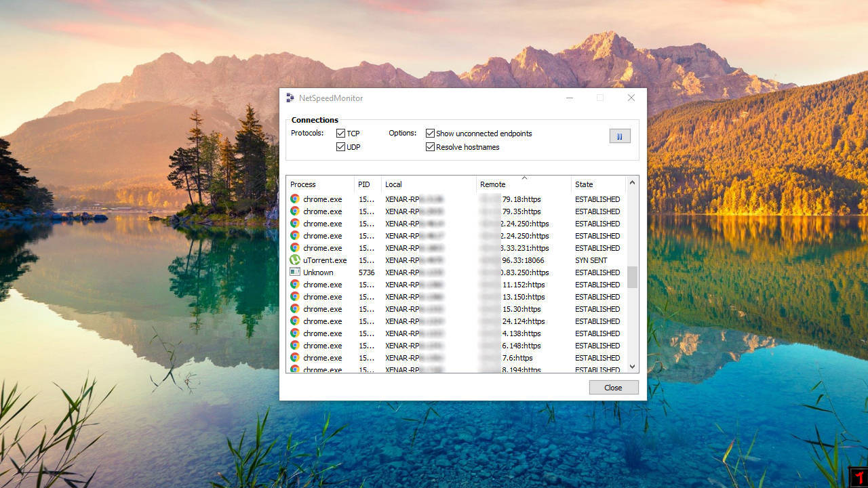Click chrome.exe name in the 6.148:https row
Image resolution: width=868 pixels, height=488 pixels.
point(323,346)
